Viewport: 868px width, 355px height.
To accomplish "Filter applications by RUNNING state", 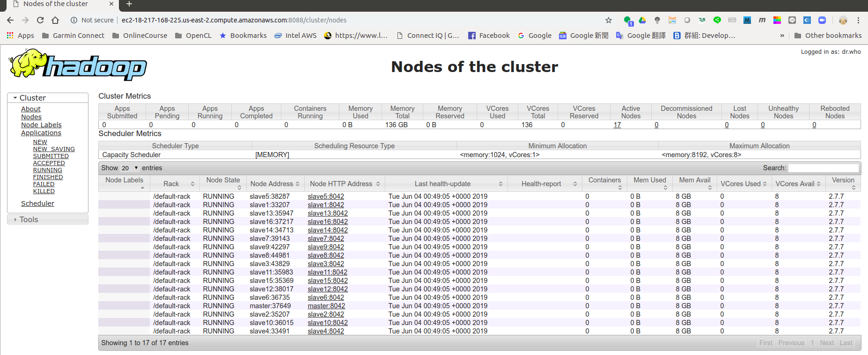I will 48,170.
